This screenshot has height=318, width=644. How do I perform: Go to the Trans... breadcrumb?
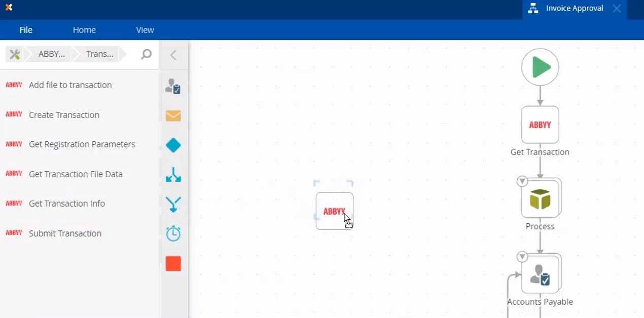99,54
